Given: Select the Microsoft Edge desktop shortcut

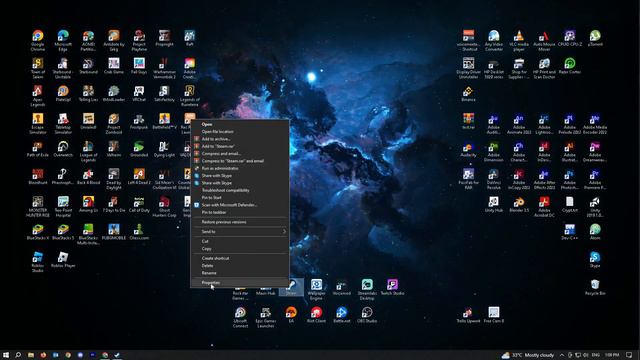Looking at the screenshot, I should coord(63,40).
